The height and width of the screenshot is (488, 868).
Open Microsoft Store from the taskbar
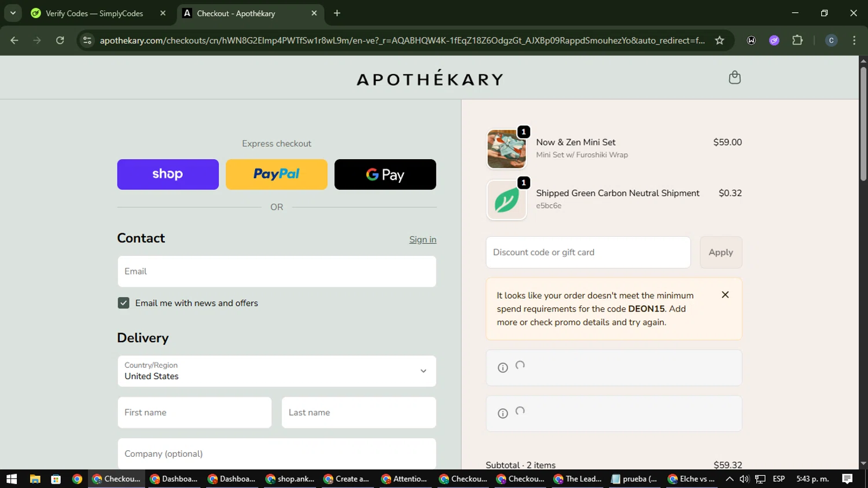pos(56,479)
